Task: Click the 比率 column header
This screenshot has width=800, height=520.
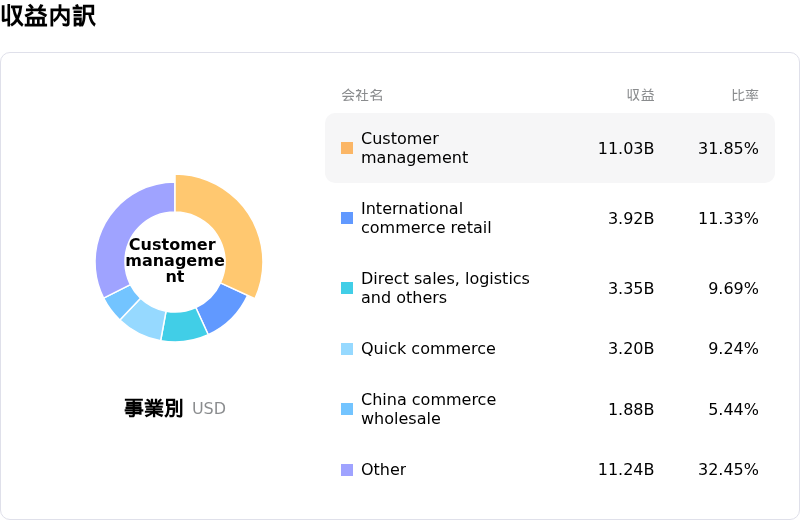Action: click(745, 95)
